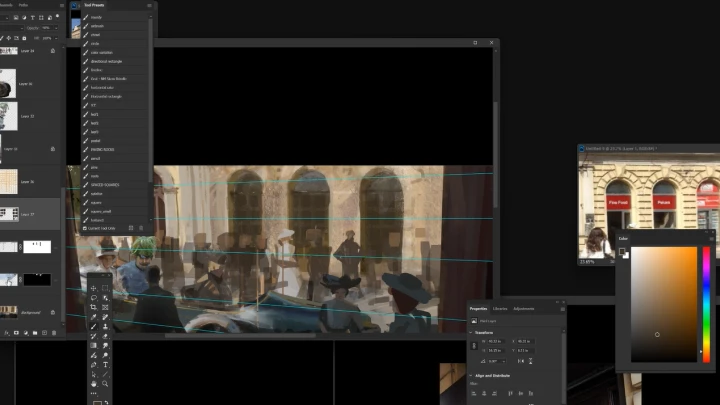Open the Layers Fill dropdown
Viewport: 720px width, 405px height.
[56, 38]
